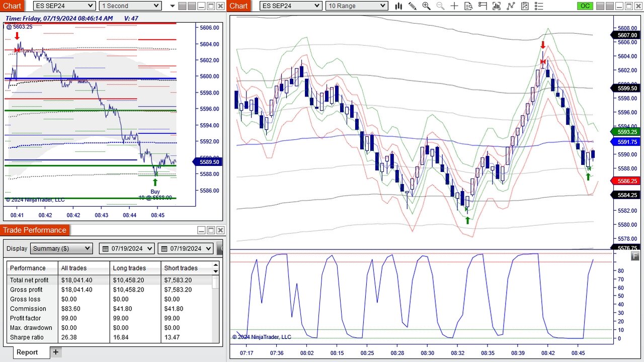Screen dimensions: 644x362
Task: Click the 5584.25 price marker on right axis
Action: (x=624, y=195)
